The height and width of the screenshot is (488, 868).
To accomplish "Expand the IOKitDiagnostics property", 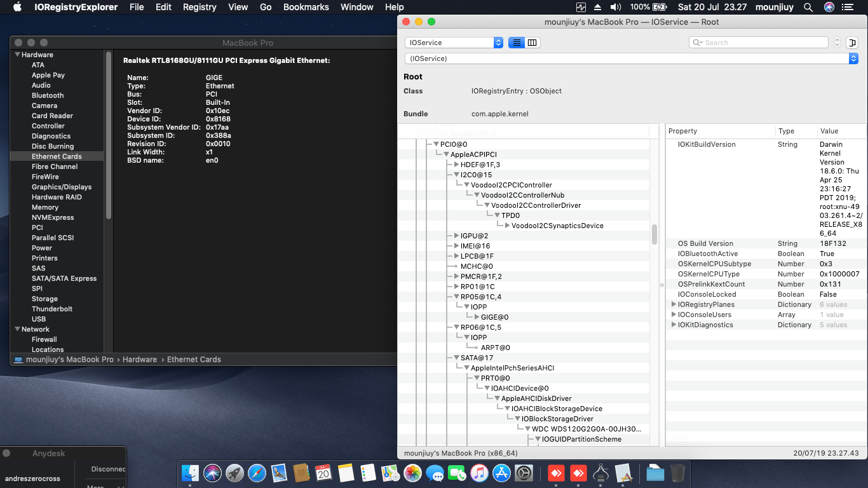I will click(x=674, y=325).
